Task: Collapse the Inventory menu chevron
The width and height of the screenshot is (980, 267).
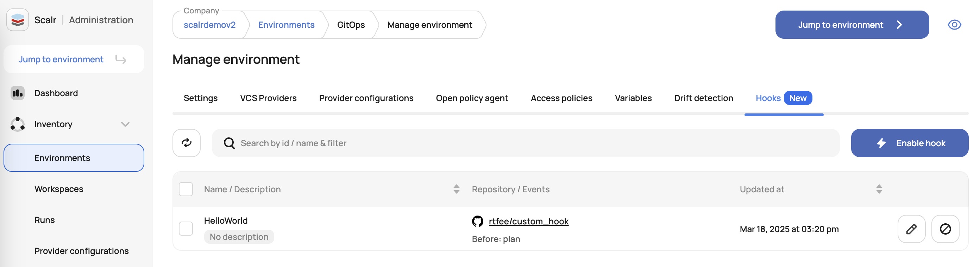Action: click(125, 124)
